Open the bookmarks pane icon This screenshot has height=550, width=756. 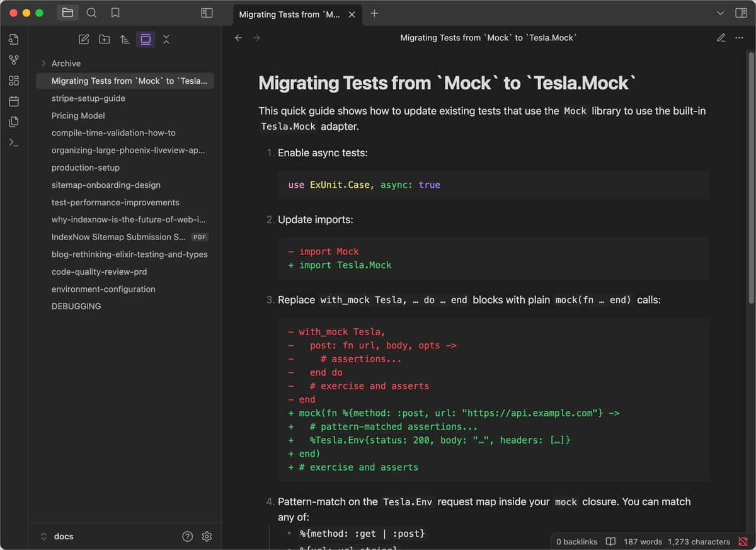click(x=115, y=13)
